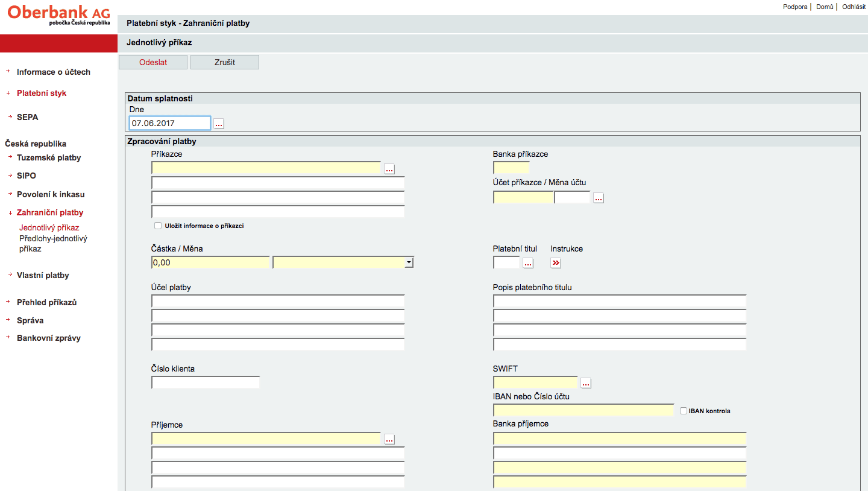The width and height of the screenshot is (868, 491).
Task: Open the Platební titul lookup button
Action: coord(528,263)
